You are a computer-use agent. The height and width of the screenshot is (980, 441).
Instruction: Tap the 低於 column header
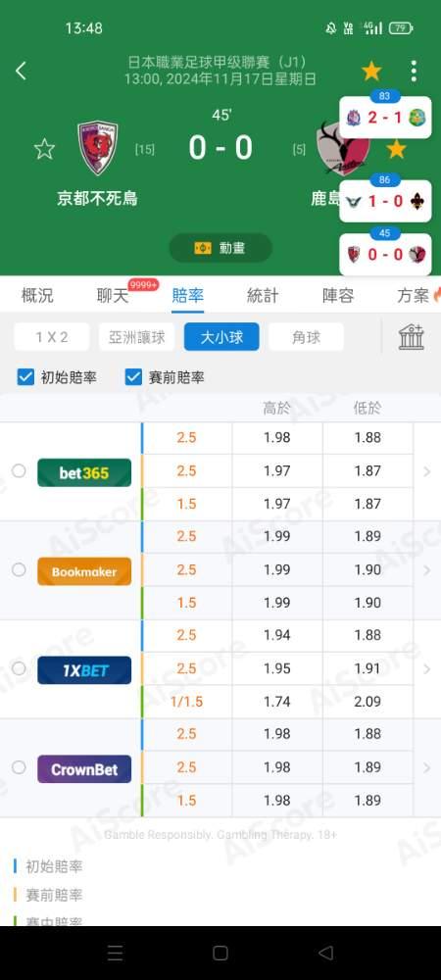(x=367, y=409)
